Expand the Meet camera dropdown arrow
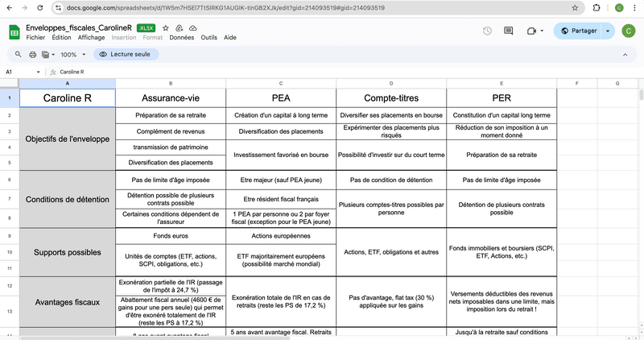644x340 pixels. pyautogui.click(x=542, y=31)
